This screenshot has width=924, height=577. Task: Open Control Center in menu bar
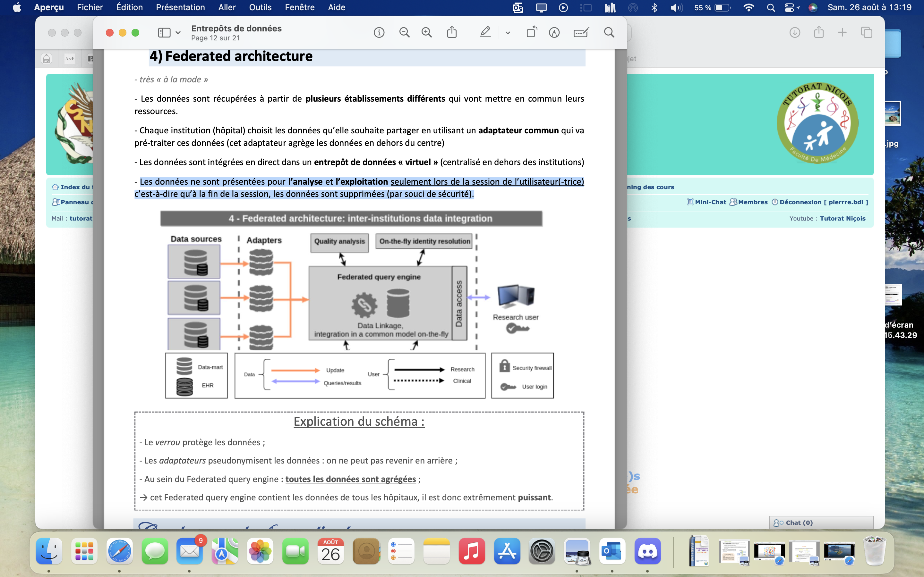[790, 8]
